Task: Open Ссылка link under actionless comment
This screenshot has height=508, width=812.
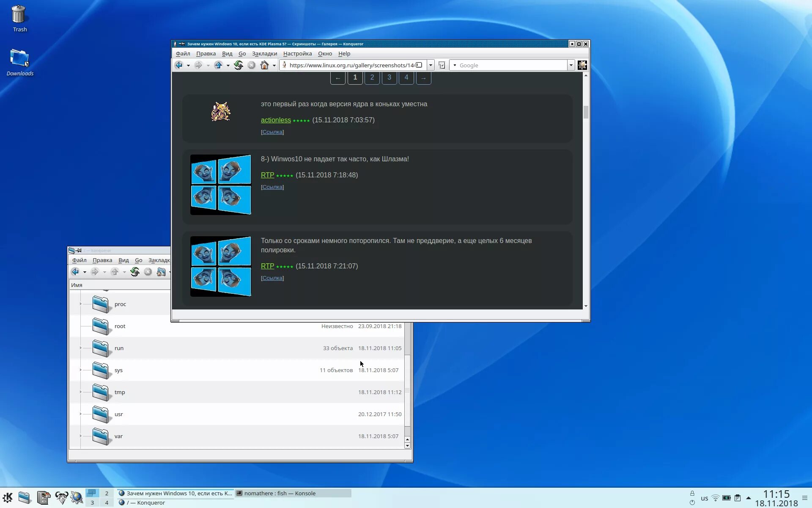Action: click(x=272, y=132)
